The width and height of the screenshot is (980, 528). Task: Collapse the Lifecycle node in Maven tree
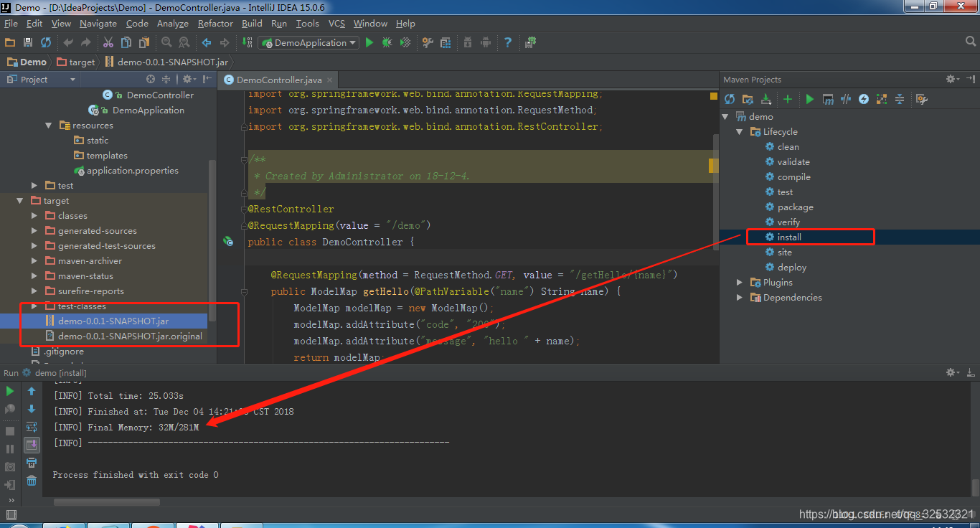[x=740, y=132]
